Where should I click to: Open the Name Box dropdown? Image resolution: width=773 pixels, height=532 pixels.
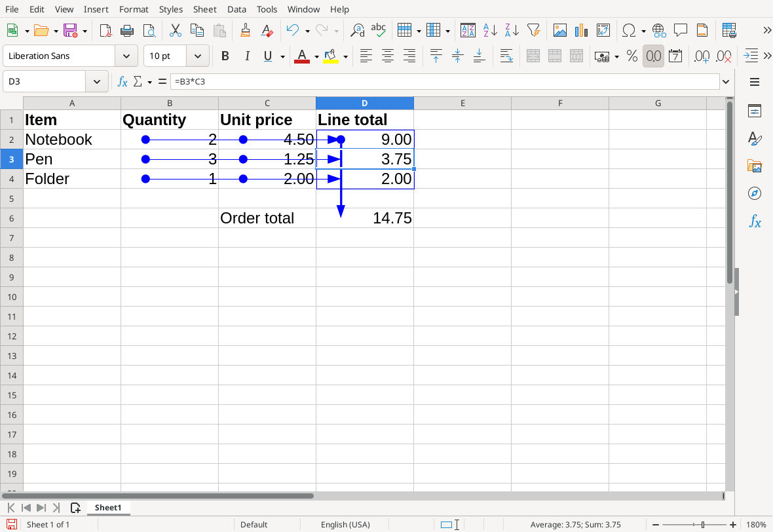point(97,81)
